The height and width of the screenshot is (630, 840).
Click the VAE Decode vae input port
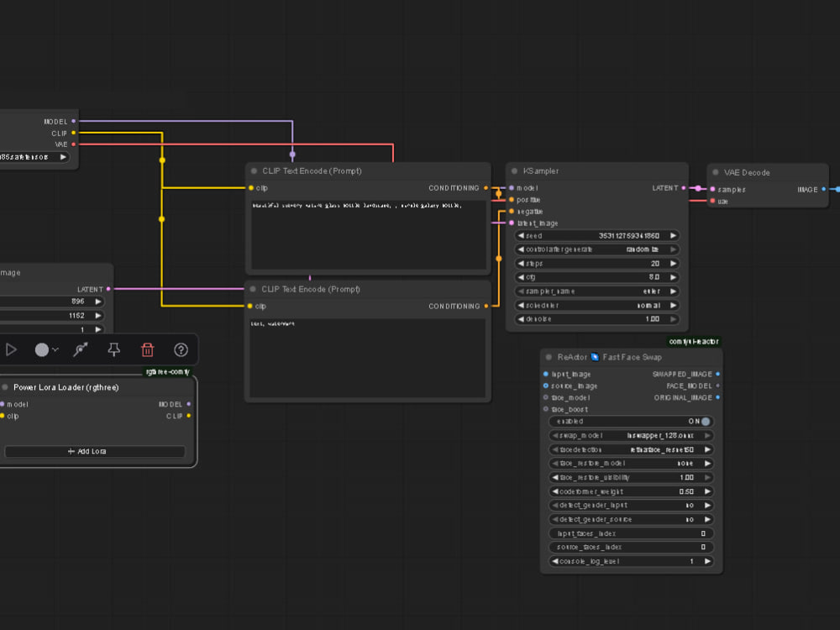coord(712,201)
